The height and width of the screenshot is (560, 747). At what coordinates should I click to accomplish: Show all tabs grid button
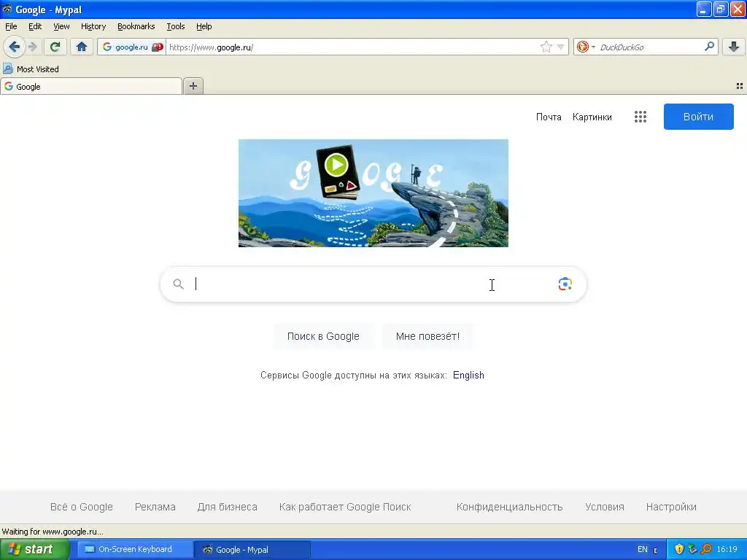(x=740, y=86)
